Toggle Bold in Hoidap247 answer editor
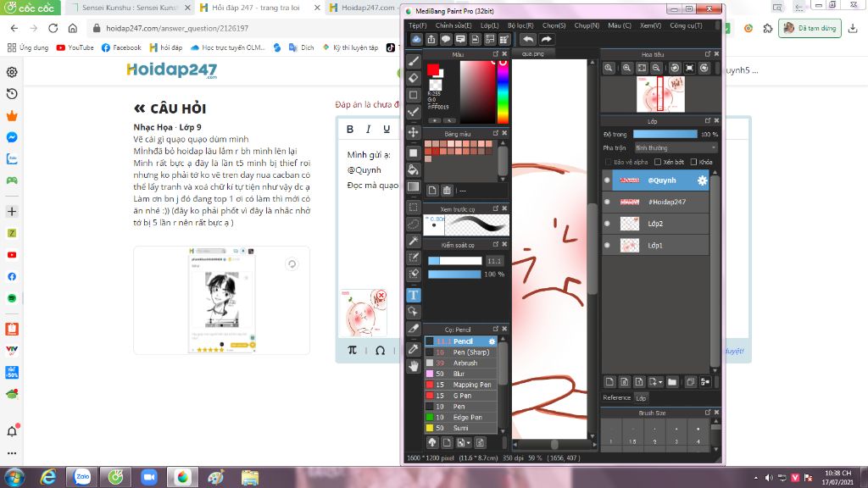The height and width of the screenshot is (488, 868). coord(350,129)
